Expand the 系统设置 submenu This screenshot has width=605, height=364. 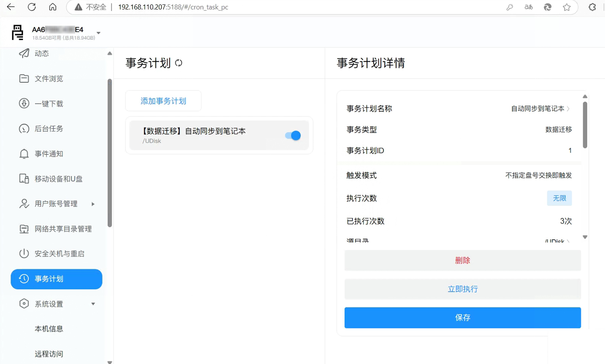tap(93, 304)
